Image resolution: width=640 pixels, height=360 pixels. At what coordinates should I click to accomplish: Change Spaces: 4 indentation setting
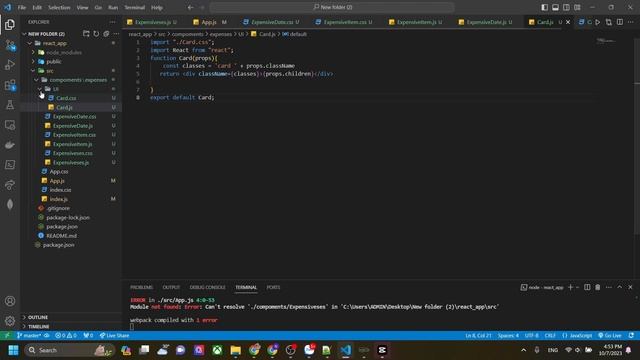coord(508,336)
